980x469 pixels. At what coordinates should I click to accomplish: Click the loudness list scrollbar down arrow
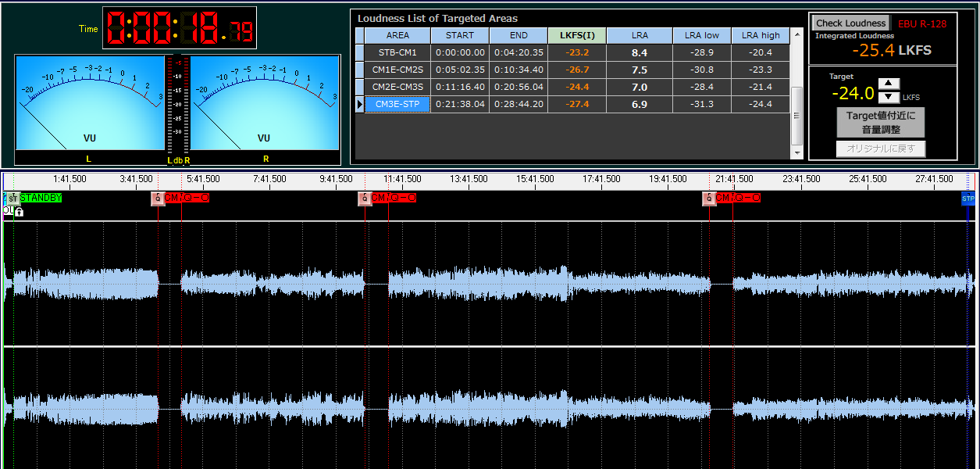(796, 152)
